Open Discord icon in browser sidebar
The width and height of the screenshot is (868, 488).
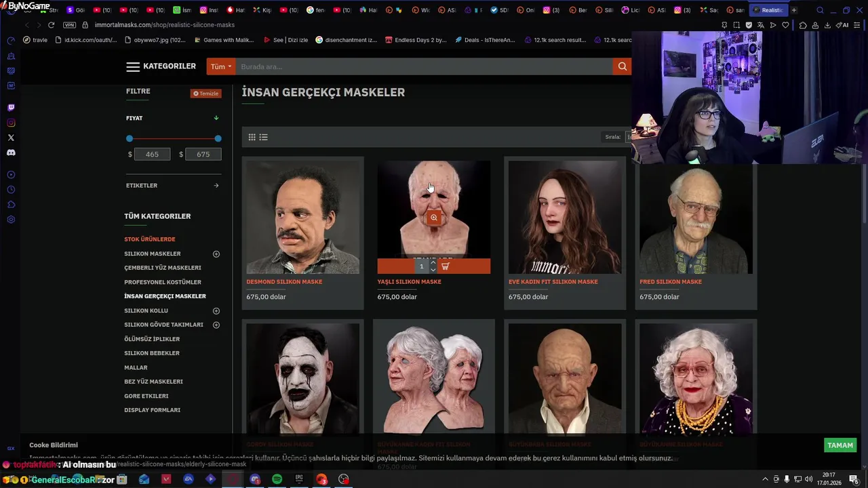(x=11, y=152)
